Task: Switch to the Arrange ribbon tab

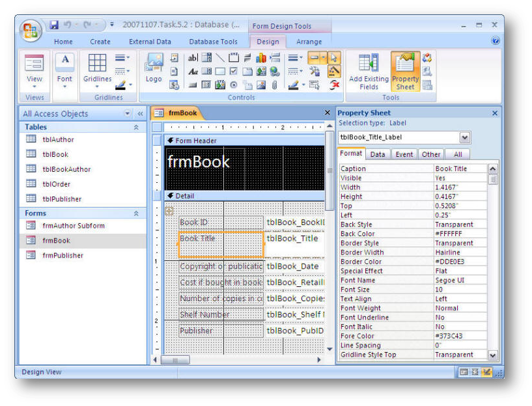Action: 309,42
